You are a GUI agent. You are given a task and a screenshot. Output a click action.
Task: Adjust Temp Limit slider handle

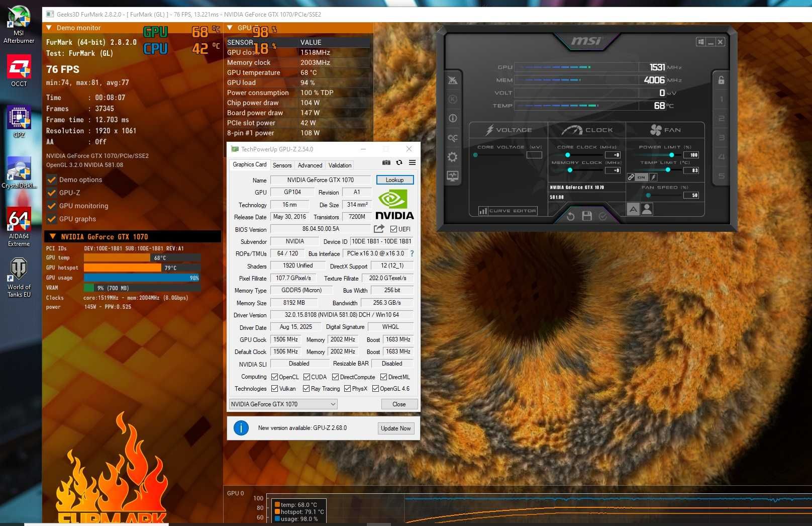click(668, 170)
